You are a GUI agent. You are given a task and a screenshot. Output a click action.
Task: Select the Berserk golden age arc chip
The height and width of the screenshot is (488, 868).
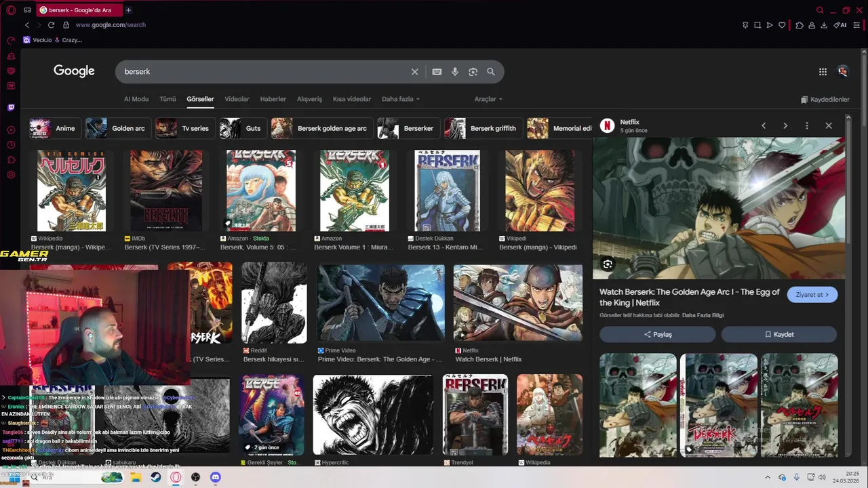(321, 128)
